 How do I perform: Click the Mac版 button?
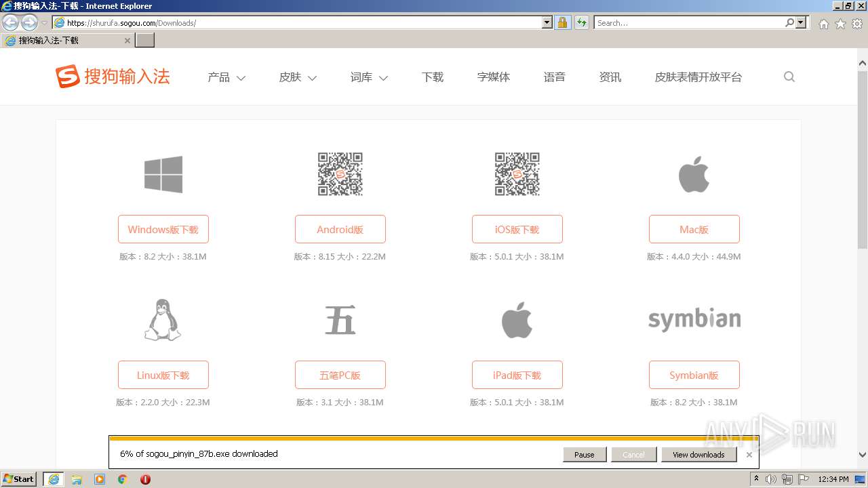coord(694,229)
